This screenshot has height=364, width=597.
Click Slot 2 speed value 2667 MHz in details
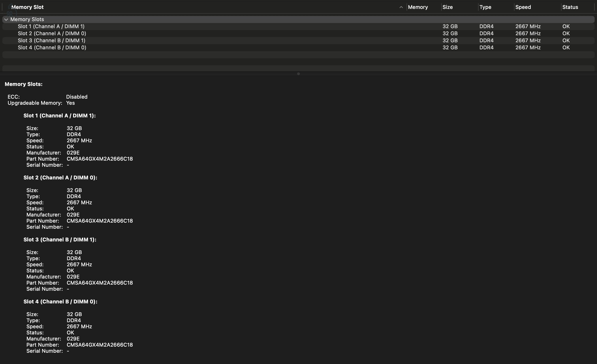pyautogui.click(x=79, y=202)
